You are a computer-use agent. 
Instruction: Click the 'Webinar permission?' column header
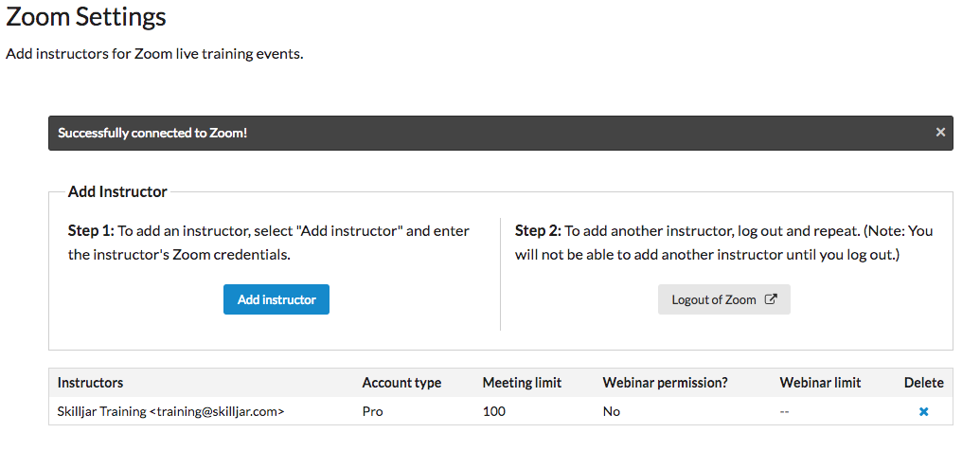pos(665,383)
